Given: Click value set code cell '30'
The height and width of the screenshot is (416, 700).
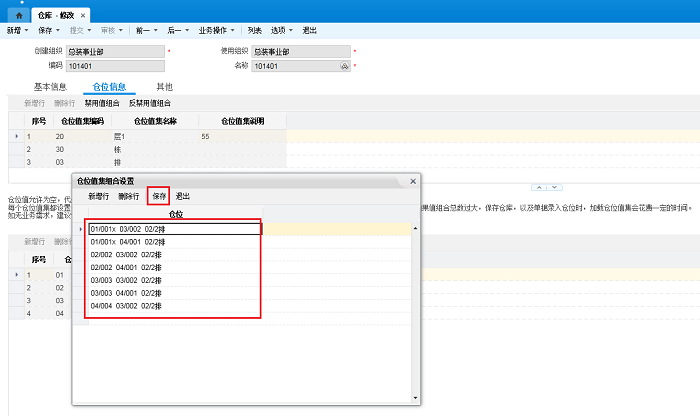Looking at the screenshot, I should click(82, 150).
